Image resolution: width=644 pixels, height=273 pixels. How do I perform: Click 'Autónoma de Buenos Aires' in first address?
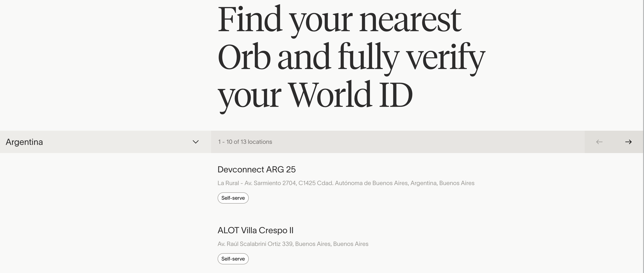[x=371, y=183]
